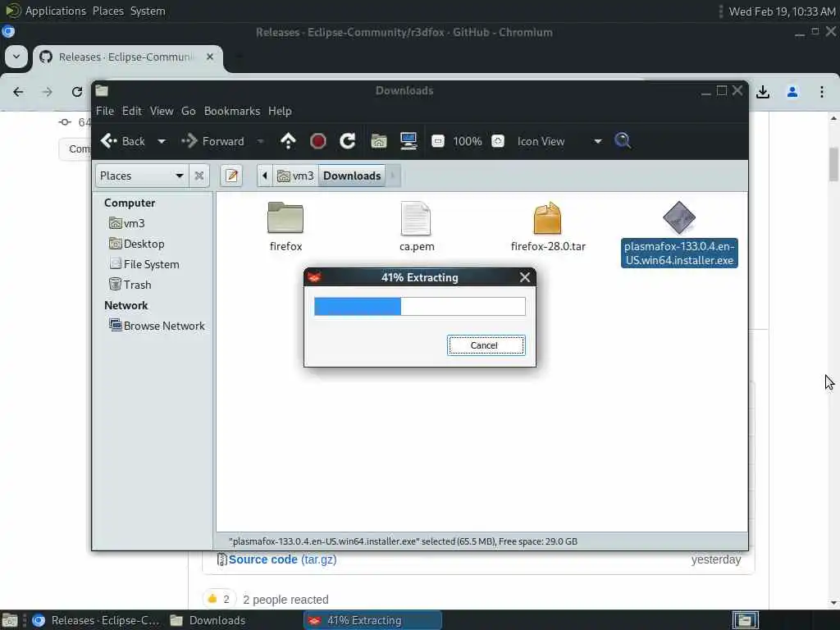The image size is (840, 630).
Task: Click Chromium back arrow
Action: (x=18, y=92)
